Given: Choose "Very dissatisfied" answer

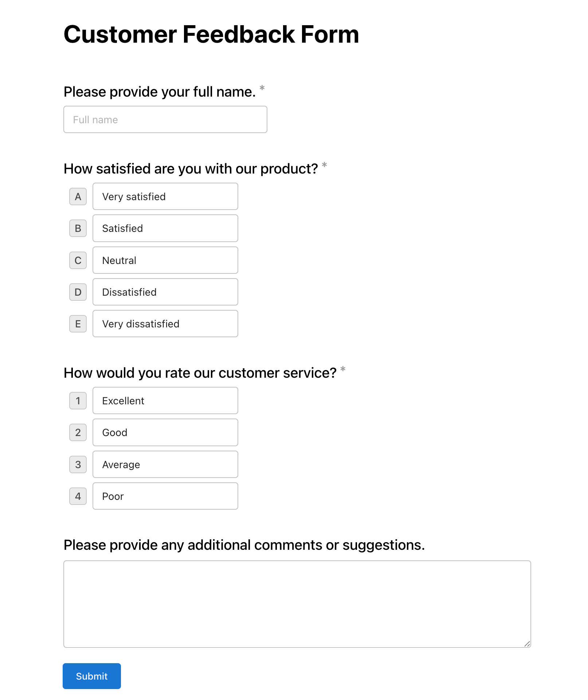Looking at the screenshot, I should click(165, 324).
